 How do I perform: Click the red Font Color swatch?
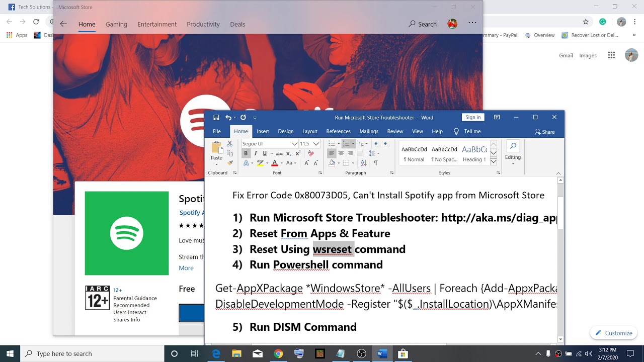[x=274, y=163]
